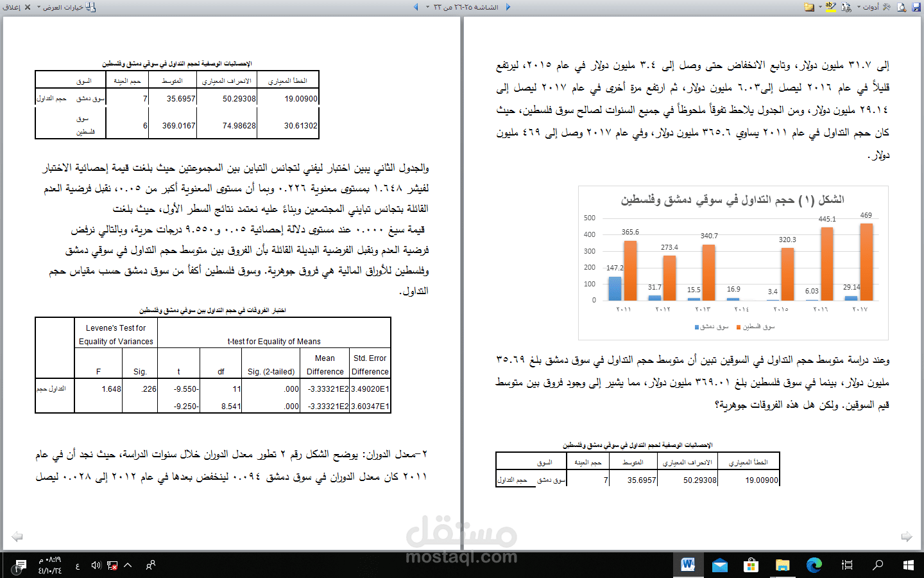Click 3.60347E1 Std. Error Difference cell
924x578 pixels.
(370, 407)
